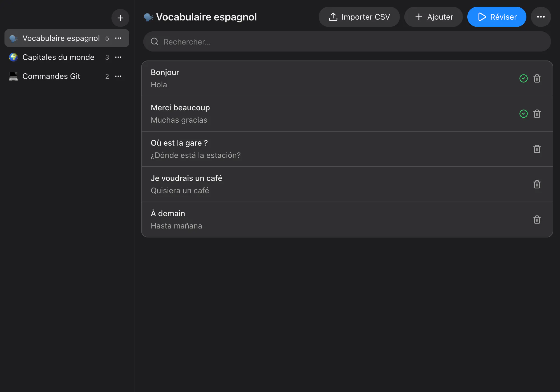The image size is (560, 392).
Task: Click Ajouter to add a card
Action: point(433,17)
